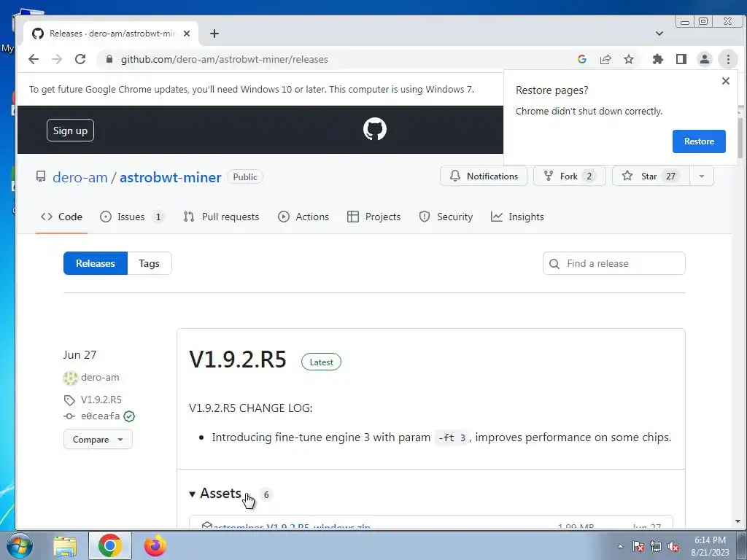Click the Chrome taskbar icon
Viewport: 747px width, 560px height.
110,545
